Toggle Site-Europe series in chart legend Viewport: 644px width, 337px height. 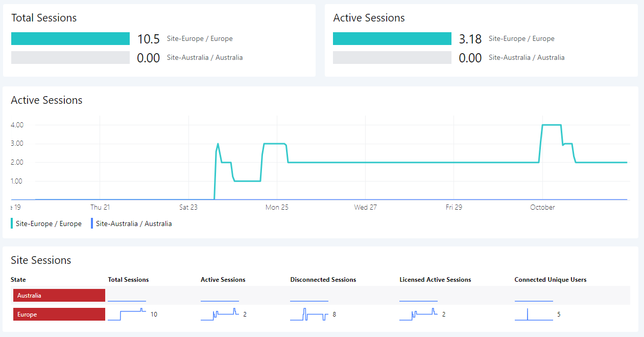point(48,223)
